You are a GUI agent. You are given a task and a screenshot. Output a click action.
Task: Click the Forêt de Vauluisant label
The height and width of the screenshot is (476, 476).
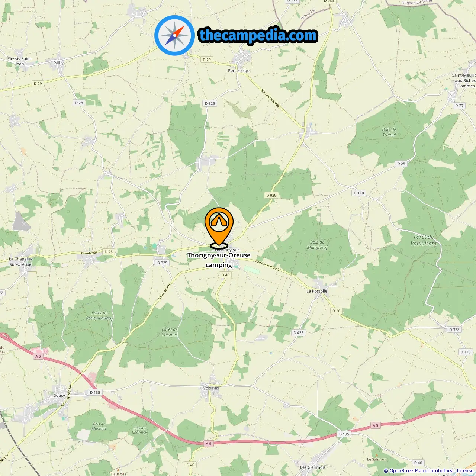click(x=424, y=240)
